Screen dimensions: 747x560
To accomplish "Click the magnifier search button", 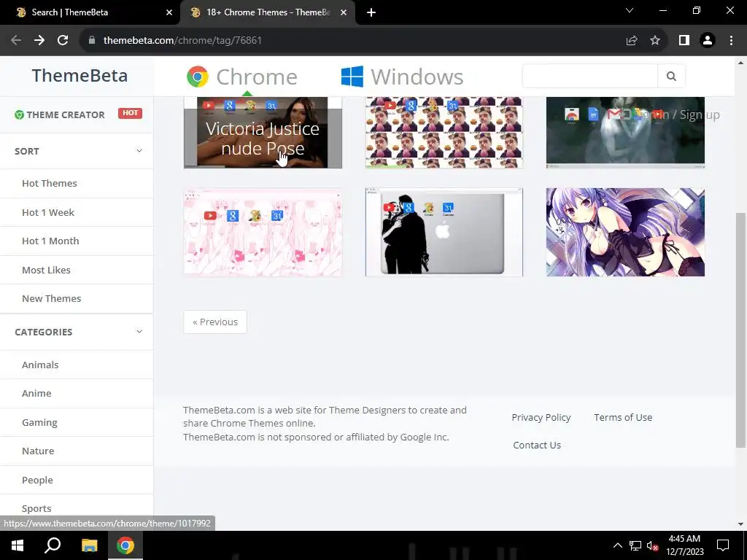I will click(671, 76).
